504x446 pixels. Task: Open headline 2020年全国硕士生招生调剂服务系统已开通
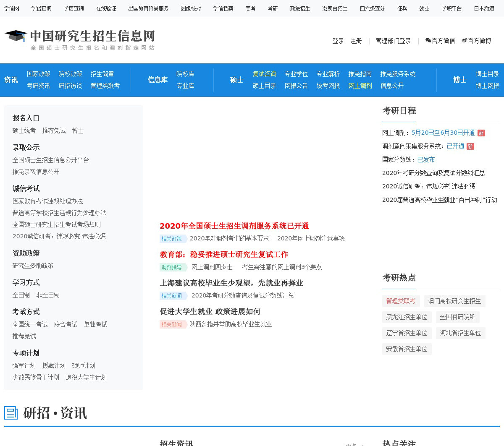click(234, 226)
